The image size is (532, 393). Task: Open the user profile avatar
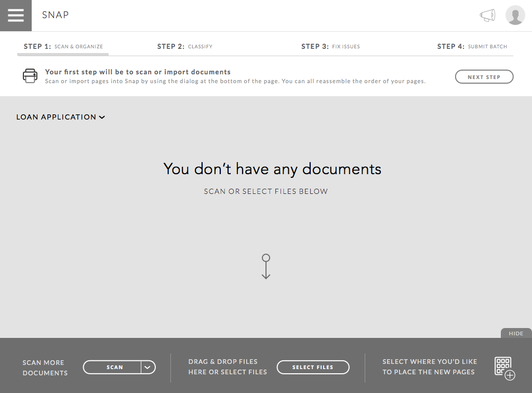coord(515,15)
